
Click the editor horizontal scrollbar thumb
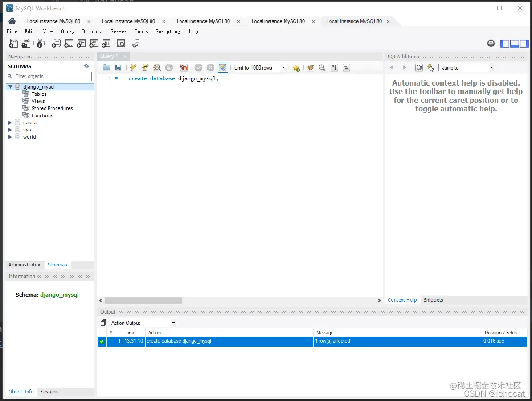pos(143,301)
